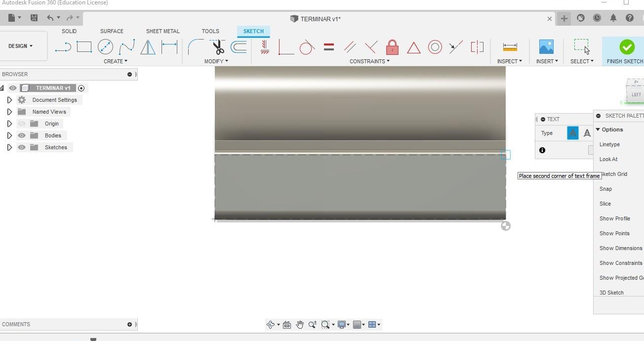644x341 pixels.
Task: Open the Help question mark icon
Action: coord(629,18)
